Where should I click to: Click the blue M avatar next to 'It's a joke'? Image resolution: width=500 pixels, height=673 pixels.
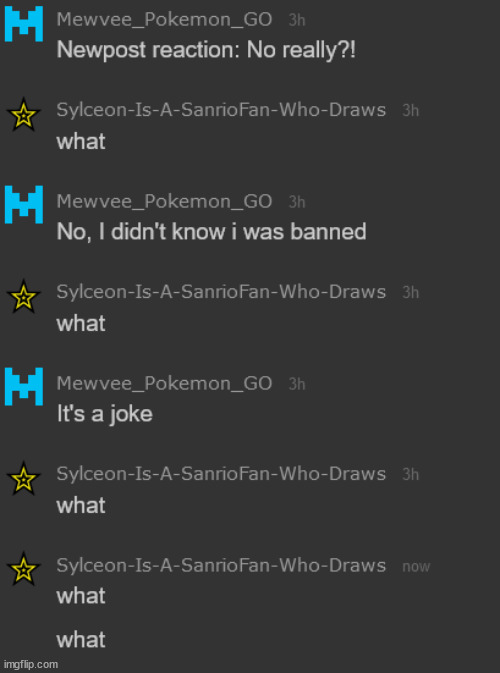click(x=24, y=386)
